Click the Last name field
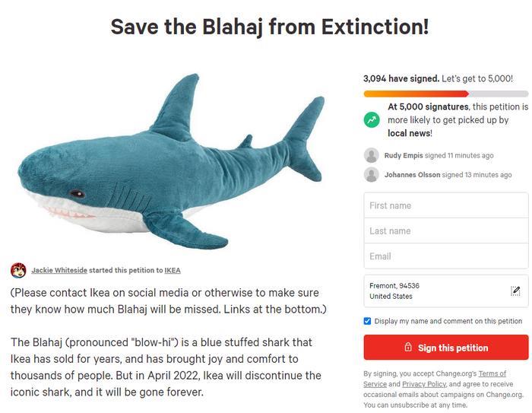Viewport: 532px width, 413px height. [446, 230]
